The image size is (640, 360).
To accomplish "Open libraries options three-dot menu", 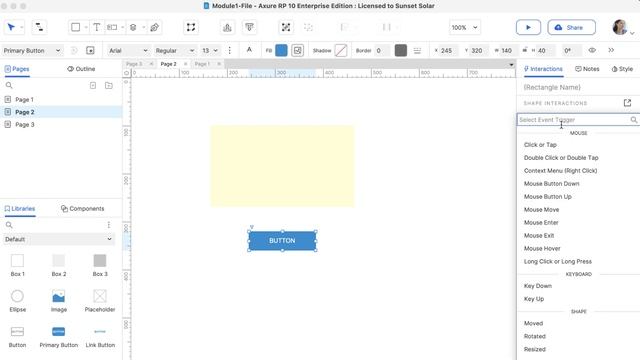I will [109, 225].
